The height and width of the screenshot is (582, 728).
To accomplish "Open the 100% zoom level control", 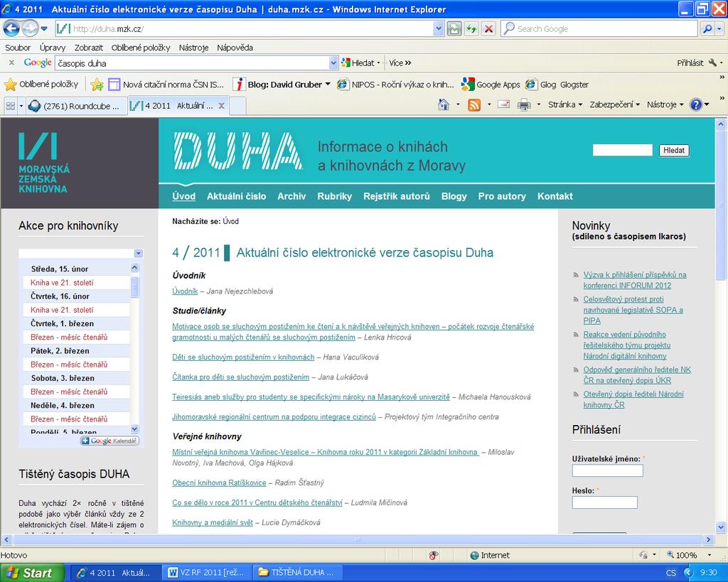I will [x=689, y=556].
